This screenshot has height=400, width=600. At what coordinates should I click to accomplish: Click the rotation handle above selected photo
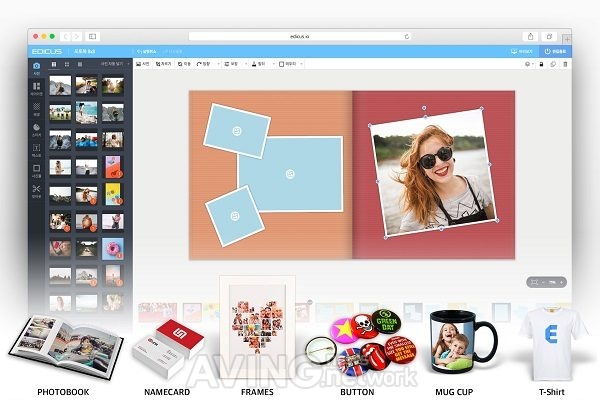424,108
